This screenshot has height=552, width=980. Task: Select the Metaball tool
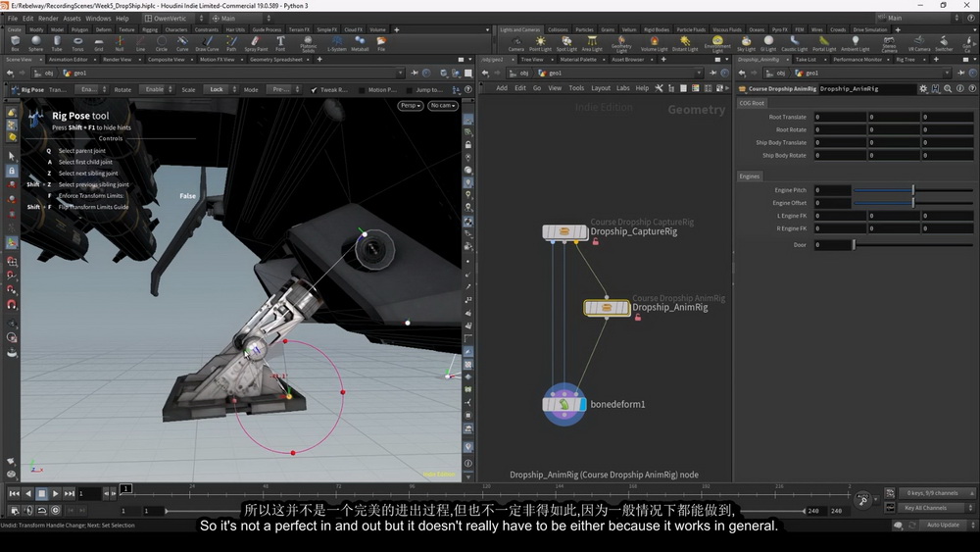360,43
